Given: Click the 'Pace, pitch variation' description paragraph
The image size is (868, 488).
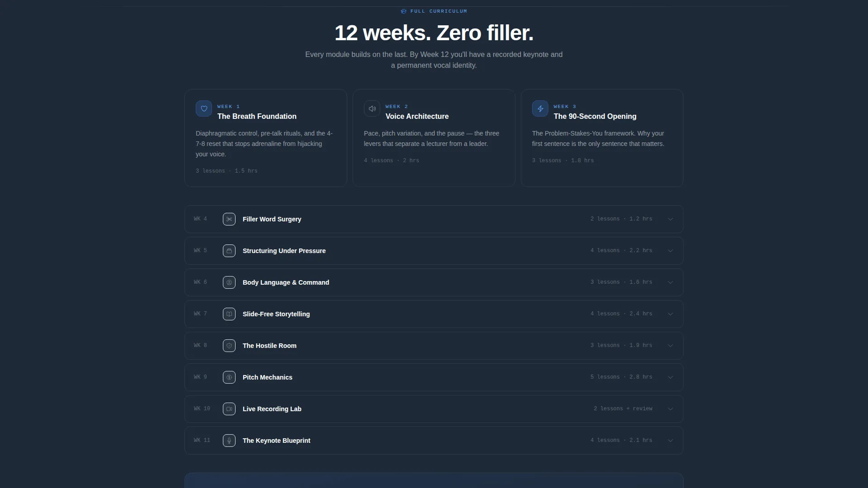Looking at the screenshot, I should pyautogui.click(x=432, y=139).
